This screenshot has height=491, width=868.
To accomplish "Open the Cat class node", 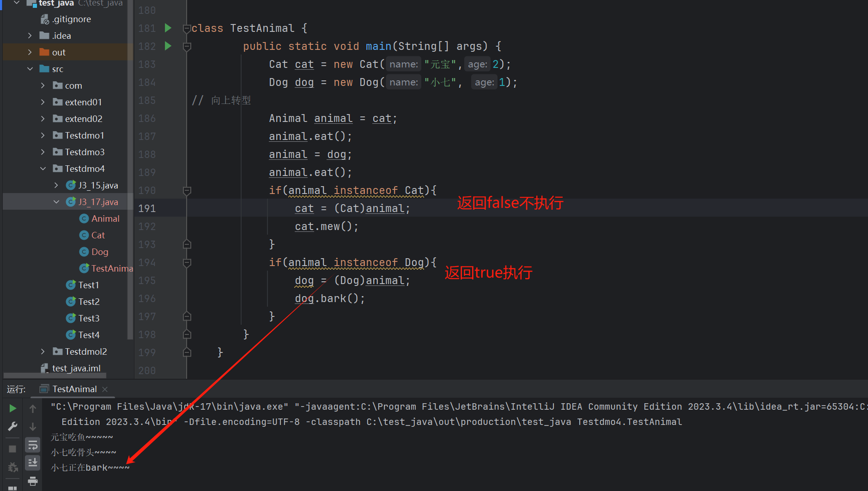I will [98, 235].
